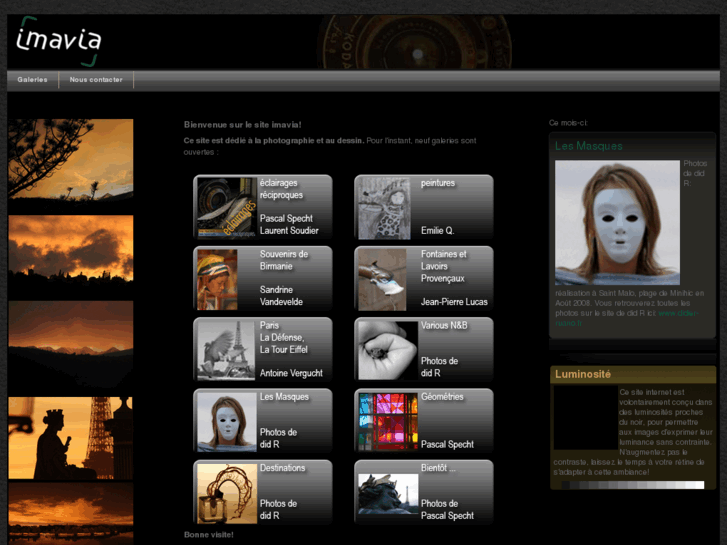Click the Bonne visite! text
The width and height of the screenshot is (727, 545).
(x=209, y=535)
